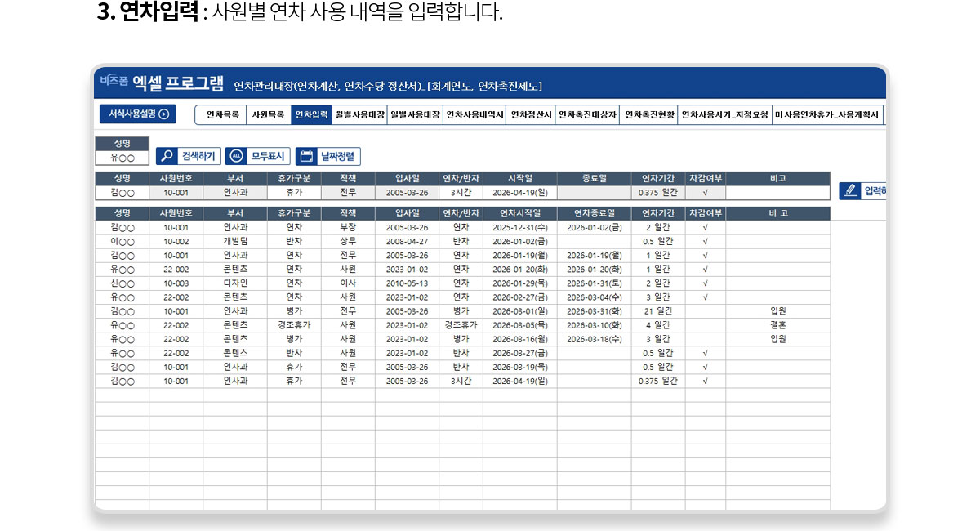Screen dimensions: 980x531
Task: Open the 월별사용대장 tab
Action: (359, 115)
